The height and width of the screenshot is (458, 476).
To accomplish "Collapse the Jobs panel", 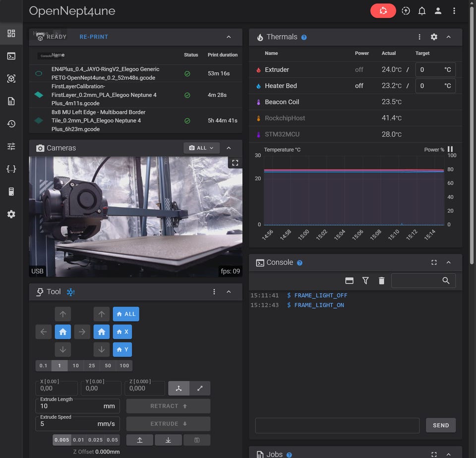I will coord(448,455).
